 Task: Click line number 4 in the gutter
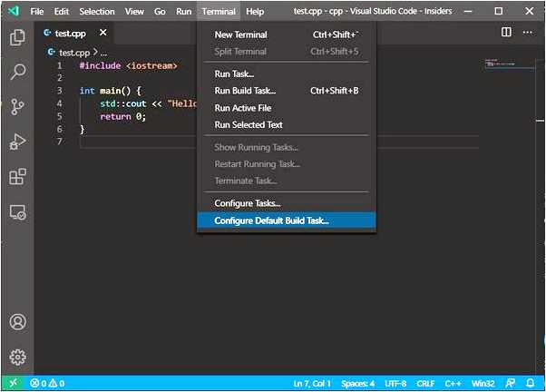click(x=59, y=103)
